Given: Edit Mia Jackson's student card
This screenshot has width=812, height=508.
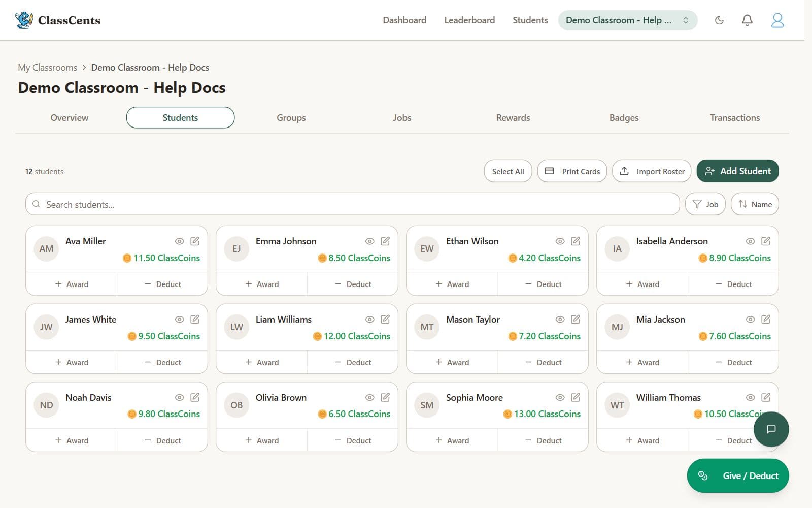Looking at the screenshot, I should click(766, 320).
